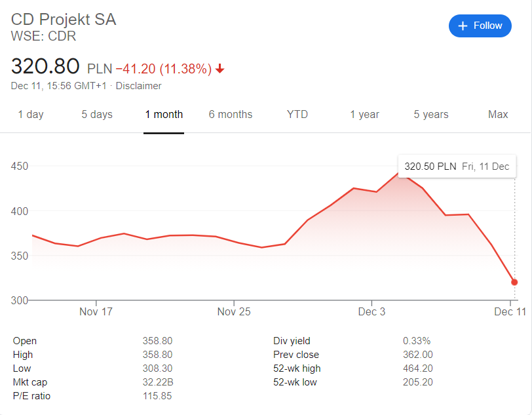Viewport: 532px width, 415px height.
Task: Switch to the 1 year tab
Action: tap(364, 114)
